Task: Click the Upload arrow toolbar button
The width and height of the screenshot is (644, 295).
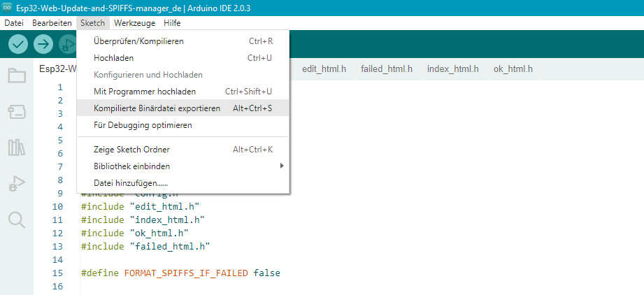Action: tap(43, 44)
